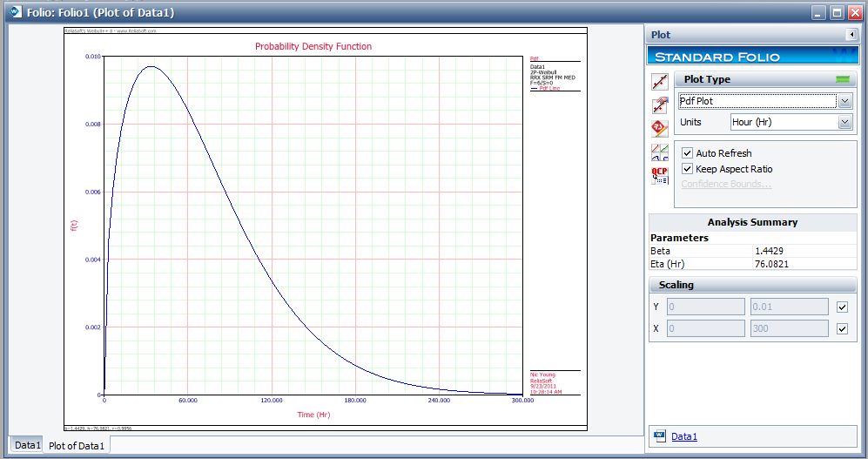Click the green Plot Type header indicator
868x459 pixels.
click(x=843, y=80)
